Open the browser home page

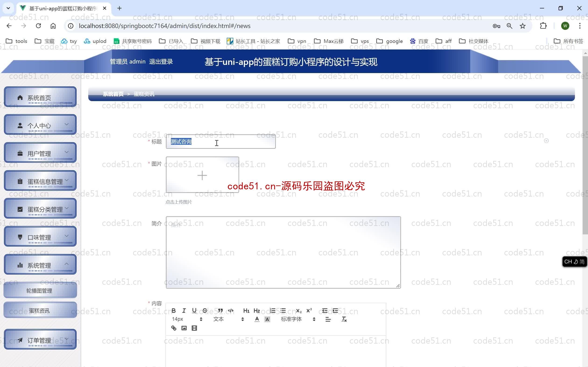pyautogui.click(x=53, y=26)
